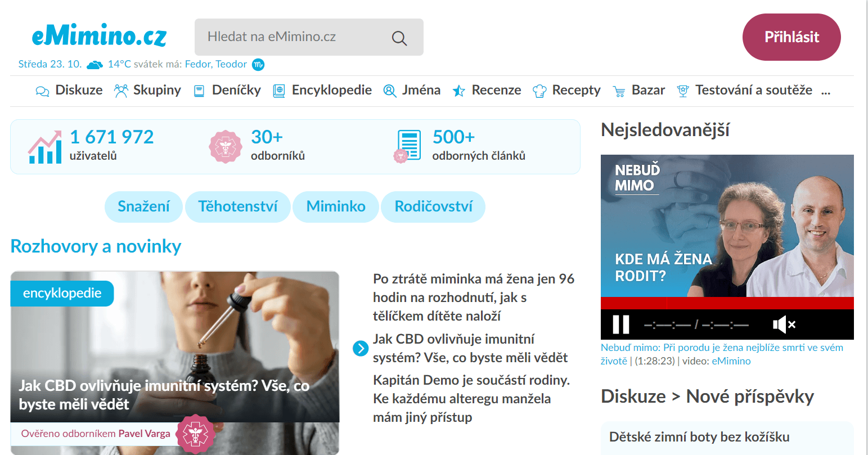Image resolution: width=868 pixels, height=455 pixels.
Task: Open the Dětské zimní boty bez kožíšku thread
Action: tap(699, 437)
